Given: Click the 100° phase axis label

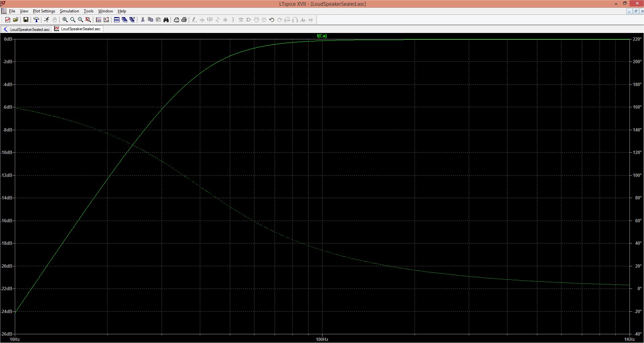Looking at the screenshot, I should pyautogui.click(x=637, y=175).
